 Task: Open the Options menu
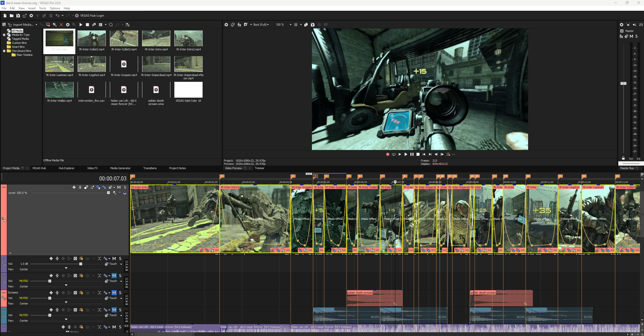(x=55, y=8)
